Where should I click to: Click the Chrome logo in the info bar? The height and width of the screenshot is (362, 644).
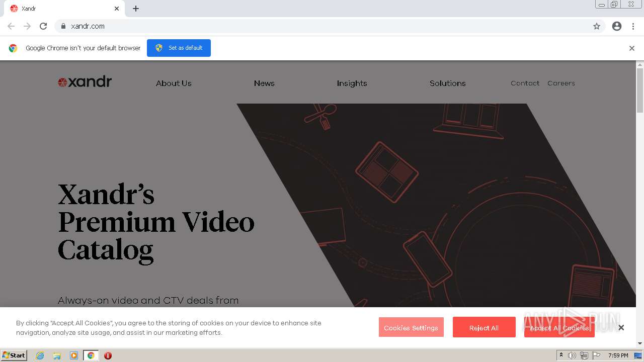point(13,48)
